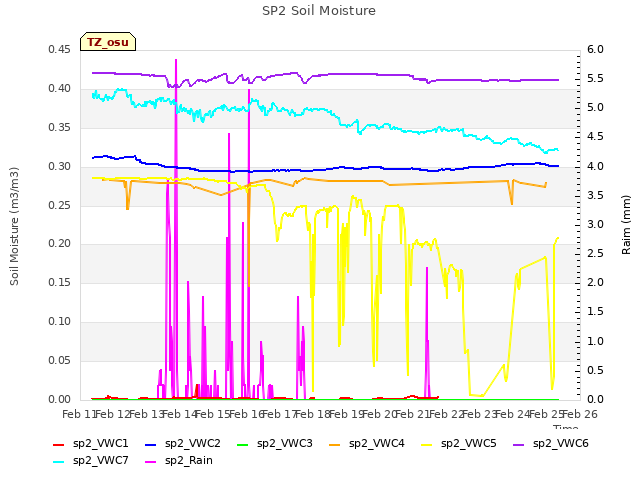The height and width of the screenshot is (480, 640).
Task: Click the SP2 Soil Moisture chart title
Action: [319, 11]
